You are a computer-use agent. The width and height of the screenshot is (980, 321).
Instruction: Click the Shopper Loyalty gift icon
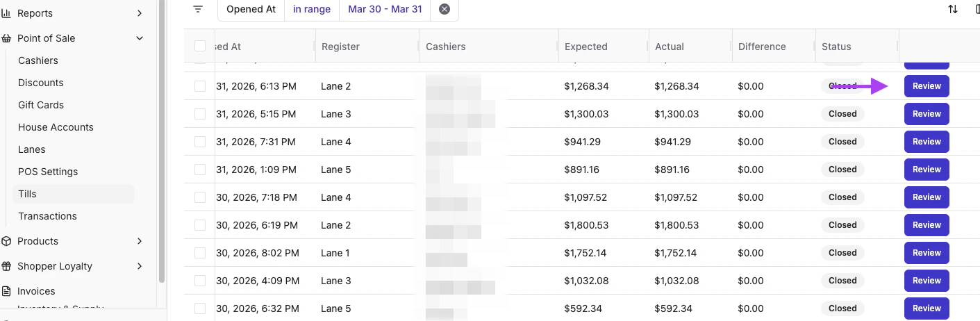click(x=6, y=266)
